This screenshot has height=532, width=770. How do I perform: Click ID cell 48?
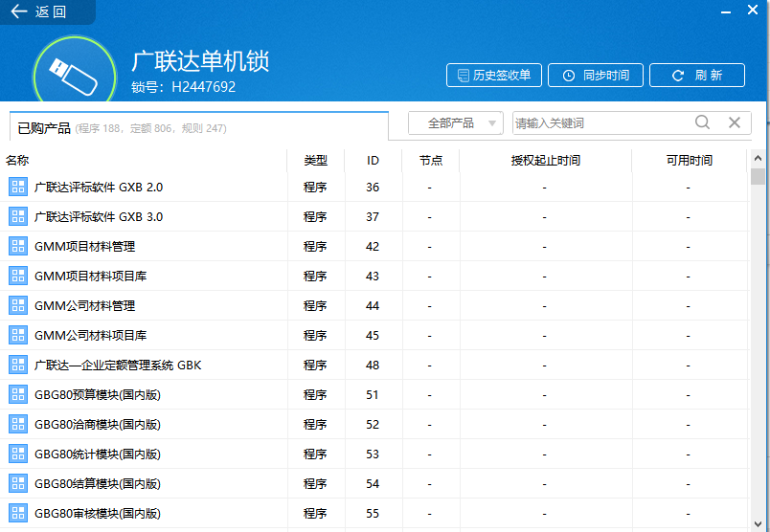click(x=373, y=366)
